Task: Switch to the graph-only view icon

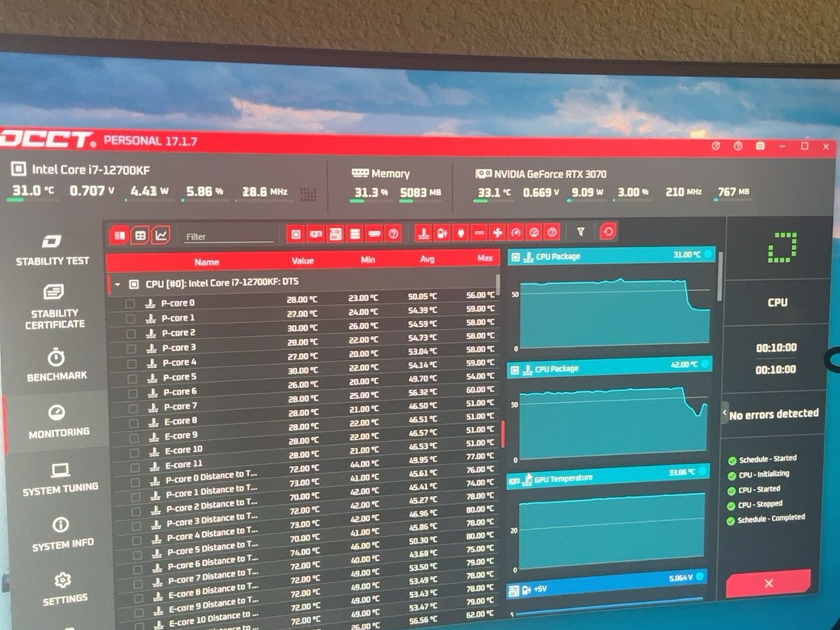Action: pos(161,235)
